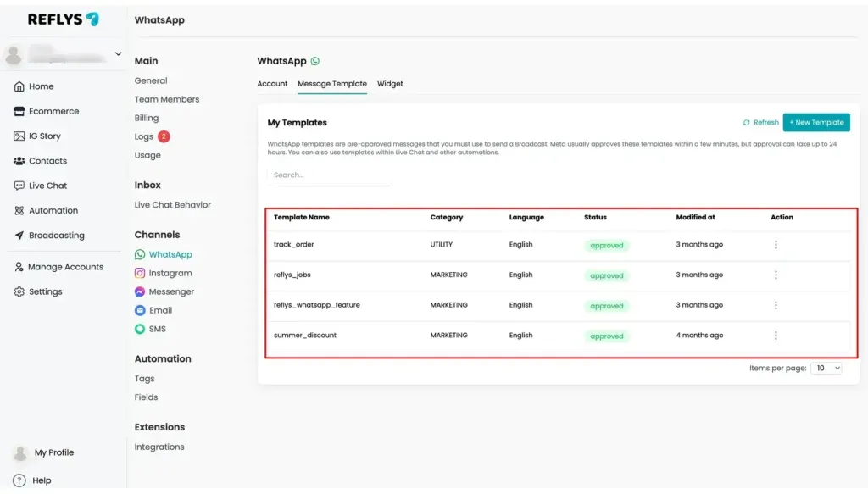Refresh the templates list
868x494 pixels.
click(x=760, y=122)
